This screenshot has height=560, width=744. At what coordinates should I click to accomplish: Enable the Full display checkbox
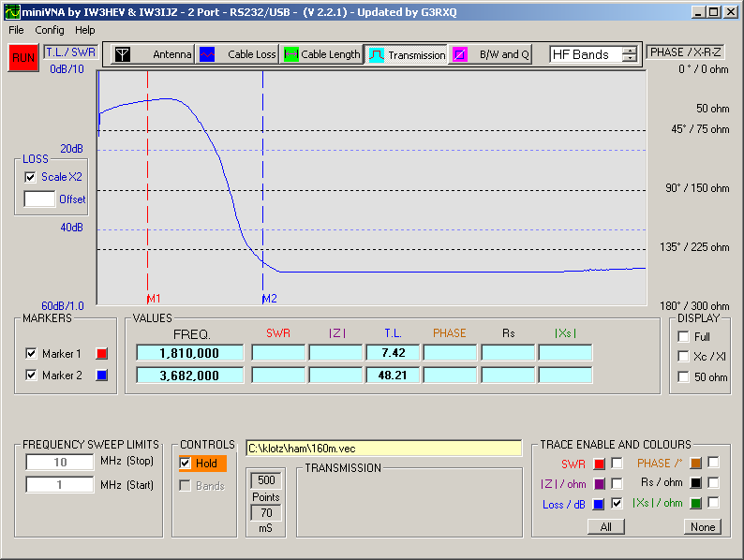click(683, 336)
